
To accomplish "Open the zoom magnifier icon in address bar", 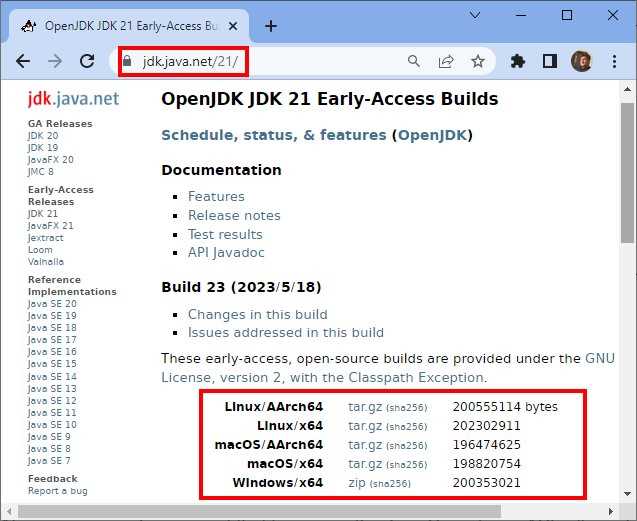I will [x=414, y=61].
